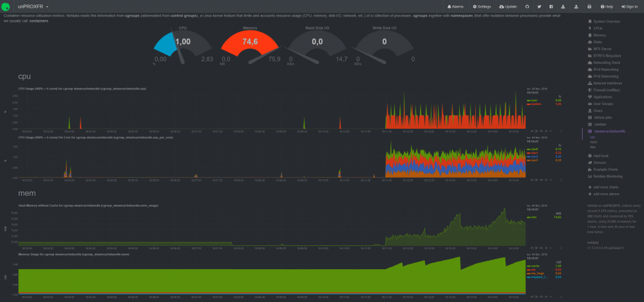Jump to disk subsection of steamcachebundle
The height and width of the screenshot is (302, 644).
pyautogui.click(x=592, y=147)
